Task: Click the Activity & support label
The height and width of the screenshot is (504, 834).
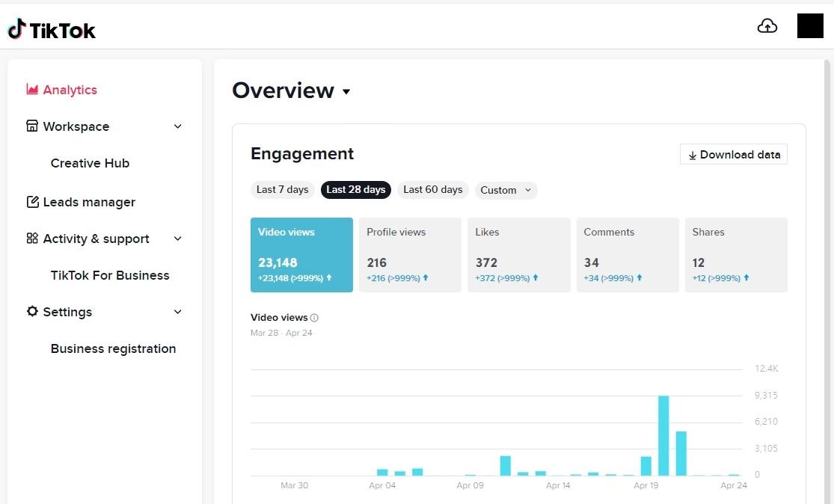Action: pos(96,239)
